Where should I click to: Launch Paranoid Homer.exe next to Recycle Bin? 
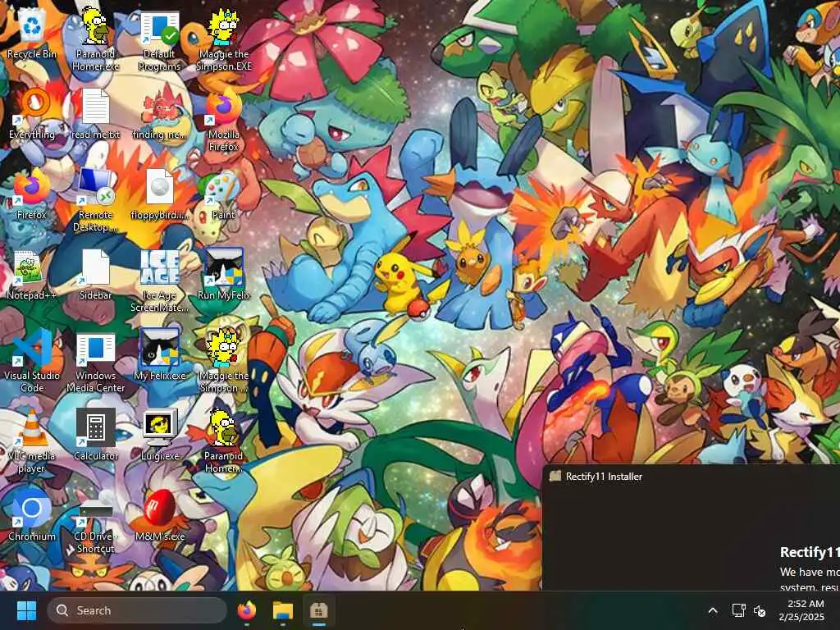[95, 39]
